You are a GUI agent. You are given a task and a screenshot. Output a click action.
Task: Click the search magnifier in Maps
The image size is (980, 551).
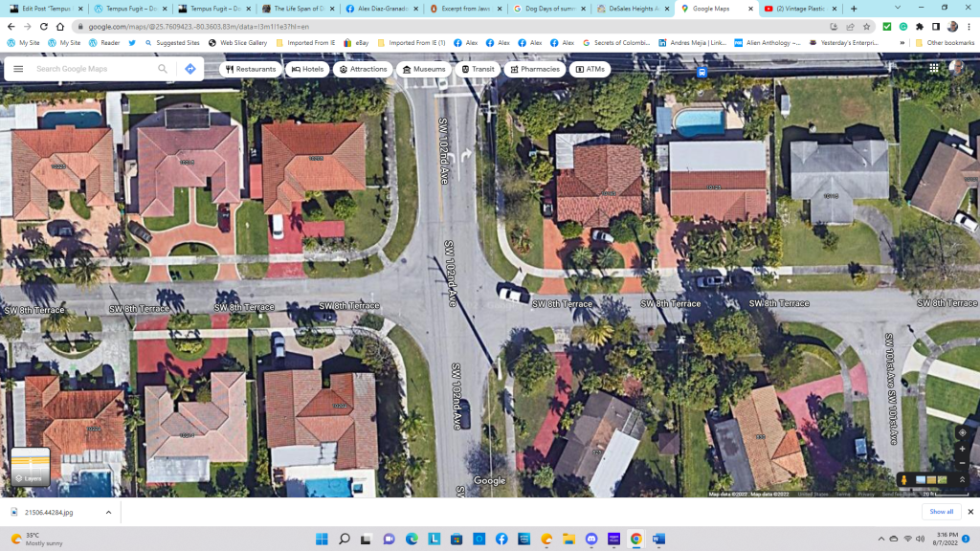pos(163,69)
